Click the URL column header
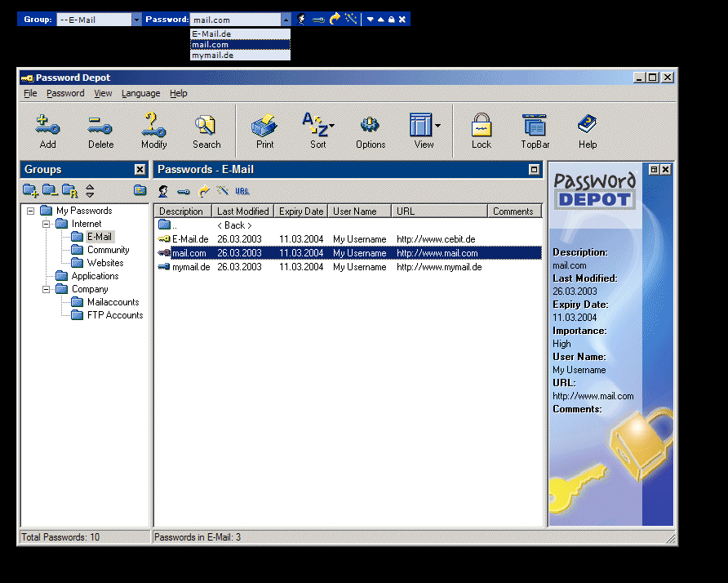 pos(440,211)
